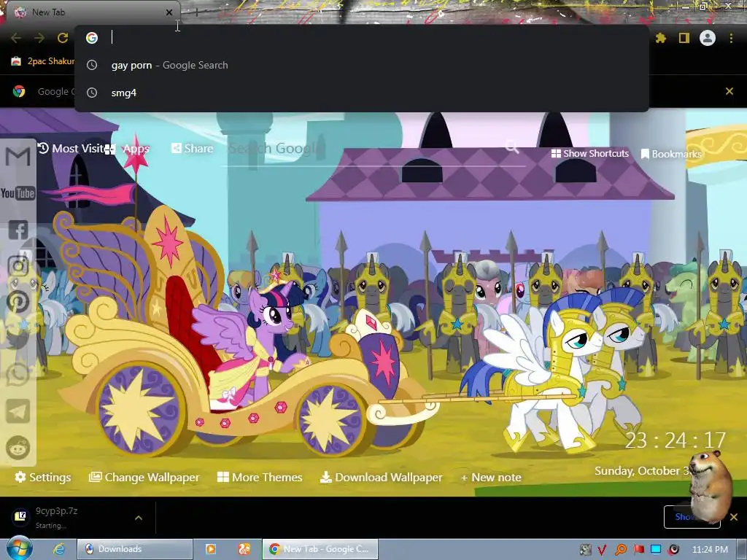Open the Chrome profile avatar
This screenshot has height=560, width=747.
coord(708,38)
